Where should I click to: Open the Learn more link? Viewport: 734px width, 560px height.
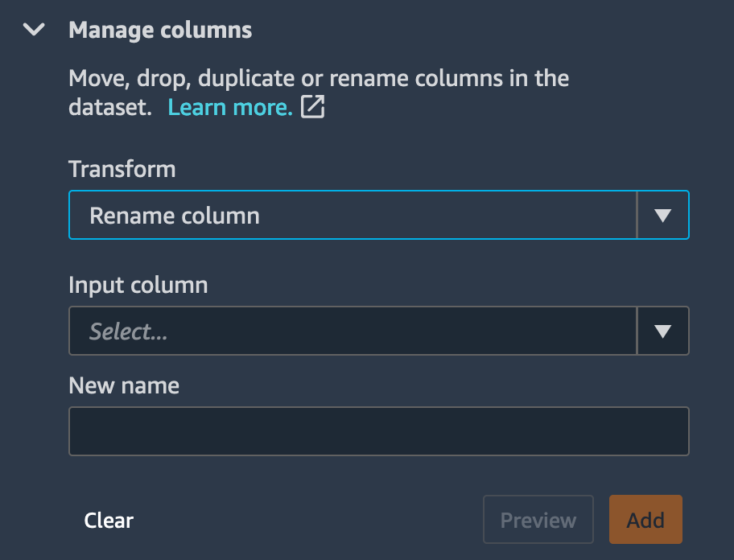(230, 107)
